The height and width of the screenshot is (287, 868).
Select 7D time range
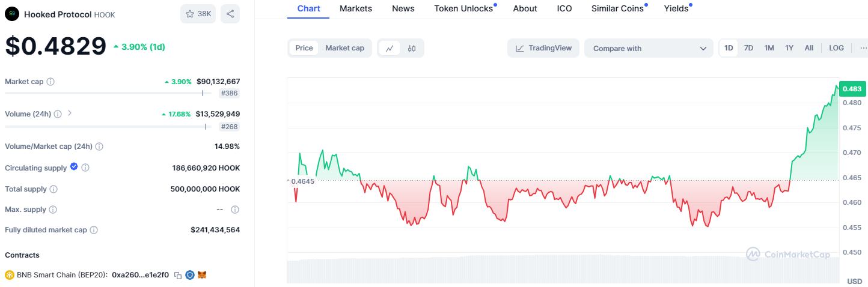tap(748, 48)
